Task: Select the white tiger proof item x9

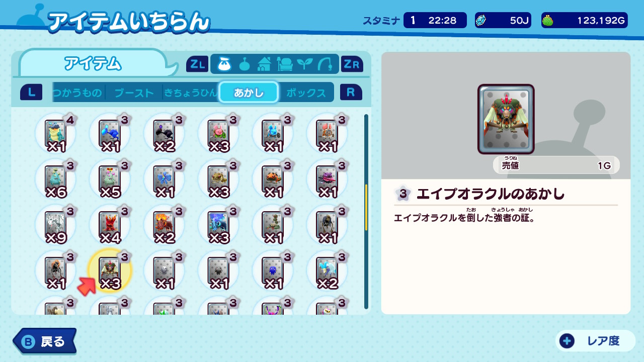Action: tap(55, 224)
